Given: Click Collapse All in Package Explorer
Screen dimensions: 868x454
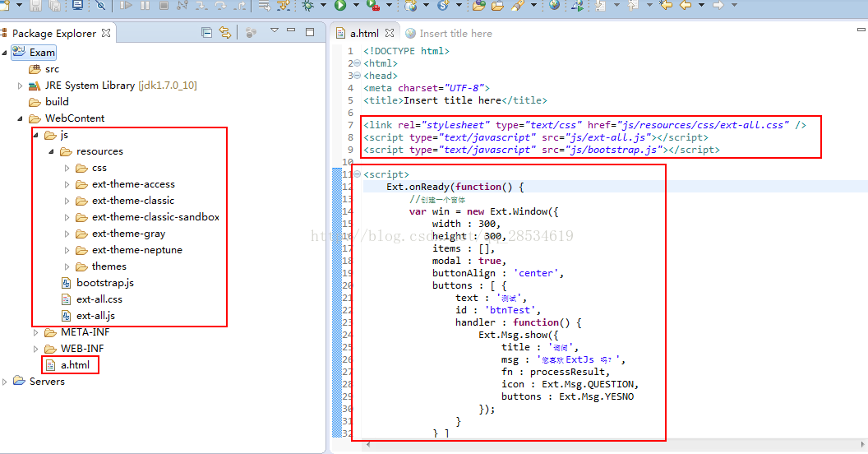Looking at the screenshot, I should click(206, 33).
